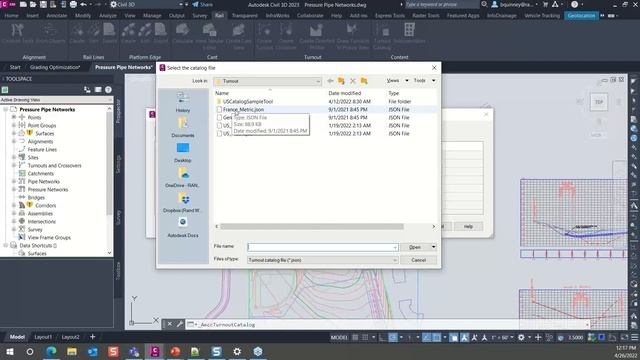Add new layout with plus button
Screen dimensions: 640x360
(x=93, y=337)
